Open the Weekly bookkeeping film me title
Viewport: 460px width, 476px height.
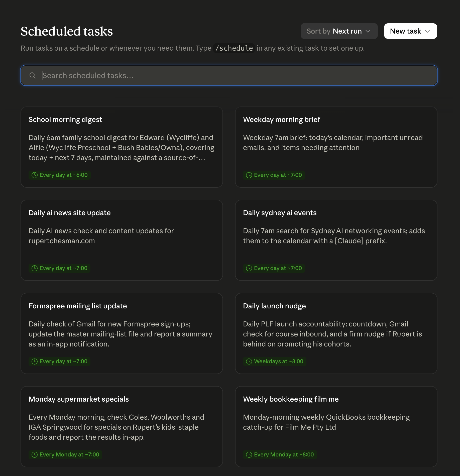pyautogui.click(x=291, y=399)
